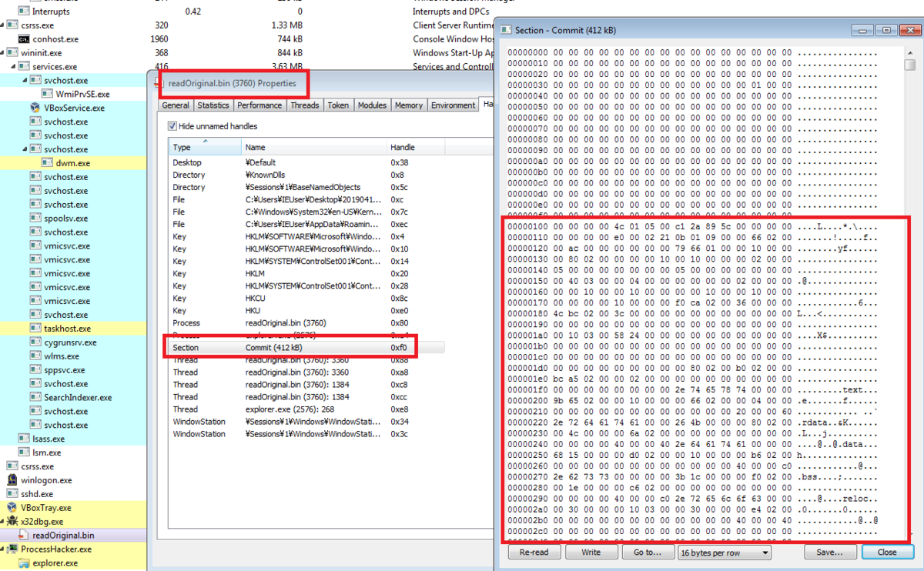The height and width of the screenshot is (571, 924).
Task: Switch to the Modules tab
Action: tap(372, 105)
